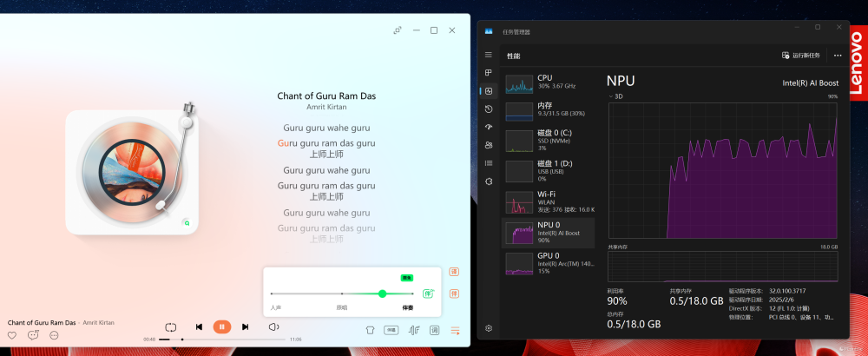Click bottom-bar artist Amrit Kirtan
868x356 pixels.
tap(99, 323)
